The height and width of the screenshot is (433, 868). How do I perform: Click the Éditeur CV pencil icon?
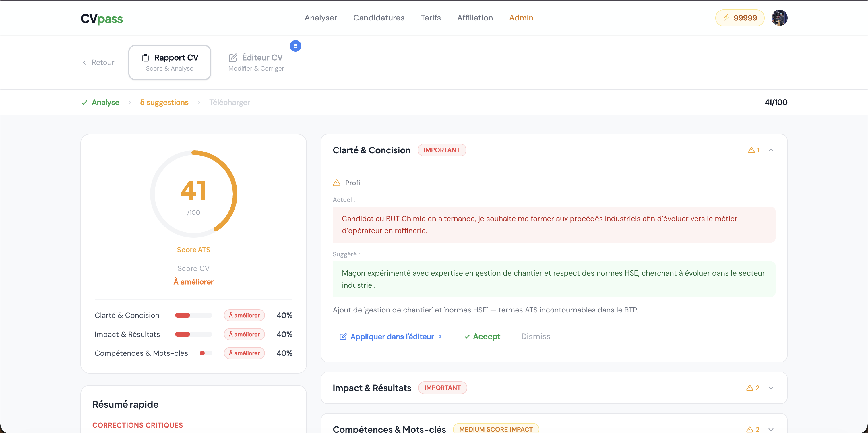pos(233,58)
